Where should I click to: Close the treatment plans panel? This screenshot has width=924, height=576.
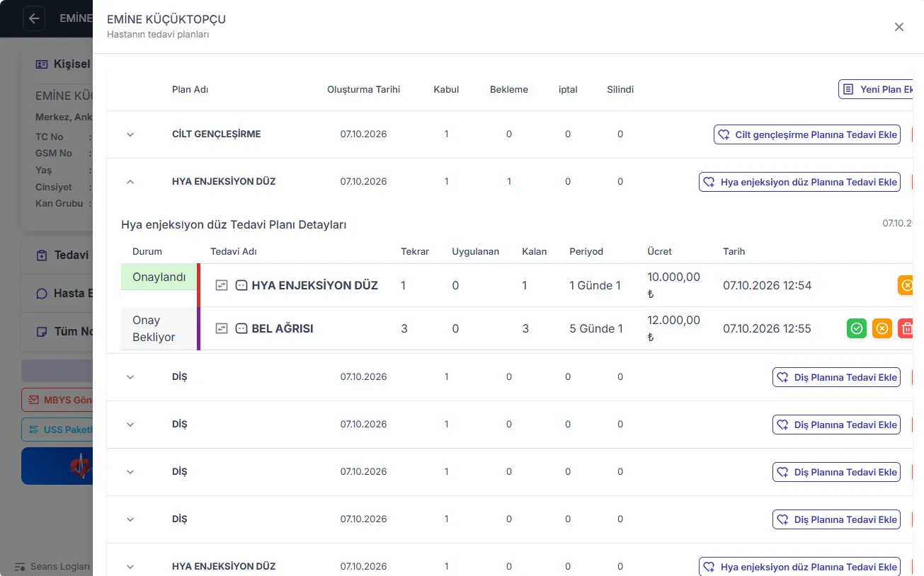[x=899, y=27]
